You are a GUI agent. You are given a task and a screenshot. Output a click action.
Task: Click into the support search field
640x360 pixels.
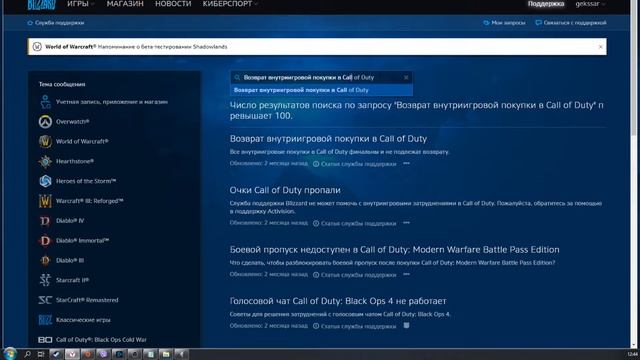321,77
